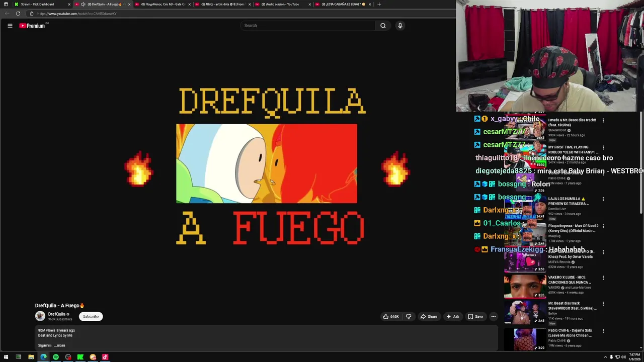The height and width of the screenshot is (362, 644).
Task: Reload the page with refresh icon
Action: click(18, 14)
